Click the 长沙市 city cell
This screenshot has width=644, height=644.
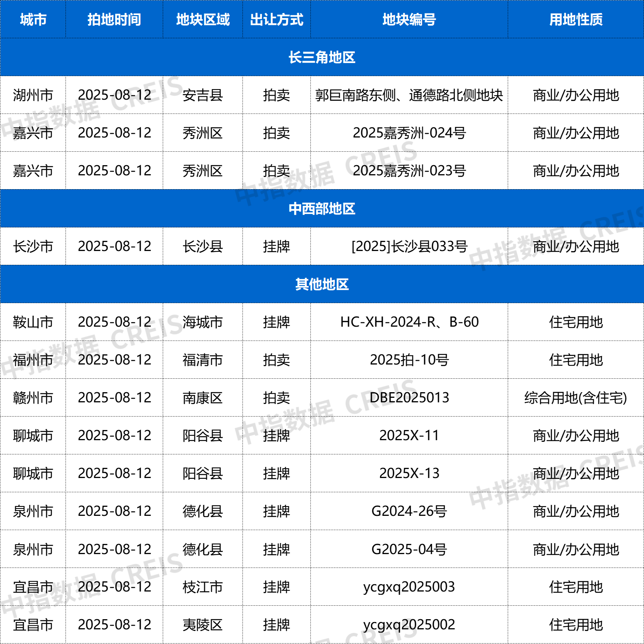point(33,247)
